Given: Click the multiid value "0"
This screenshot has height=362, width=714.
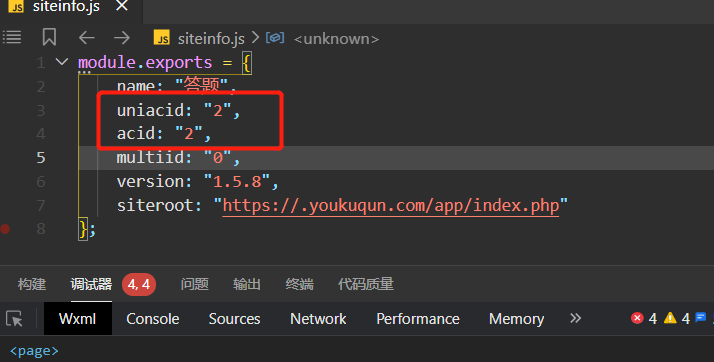Looking at the screenshot, I should point(218,158).
